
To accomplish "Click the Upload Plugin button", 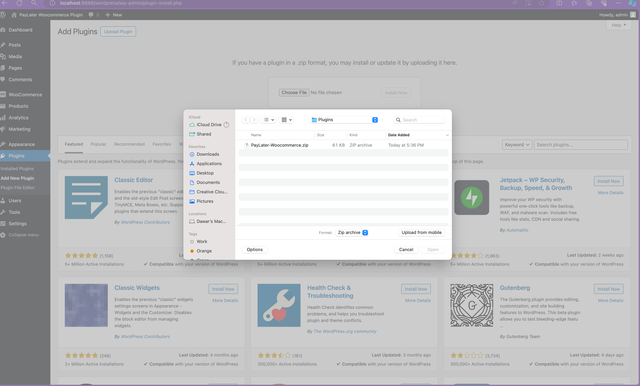I will point(118,31).
